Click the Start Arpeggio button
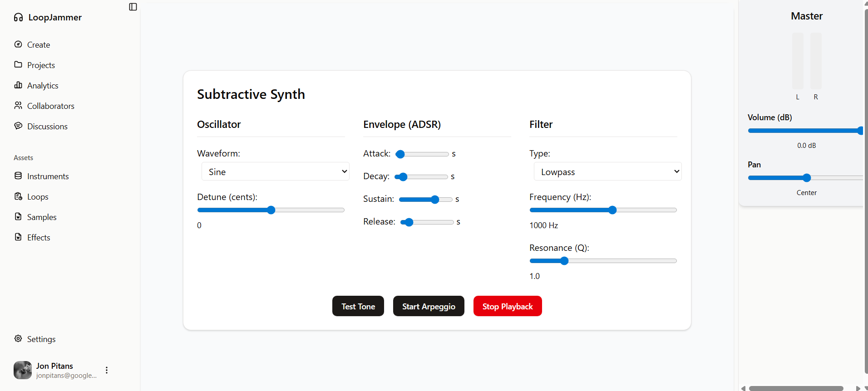The image size is (868, 391). (x=429, y=306)
